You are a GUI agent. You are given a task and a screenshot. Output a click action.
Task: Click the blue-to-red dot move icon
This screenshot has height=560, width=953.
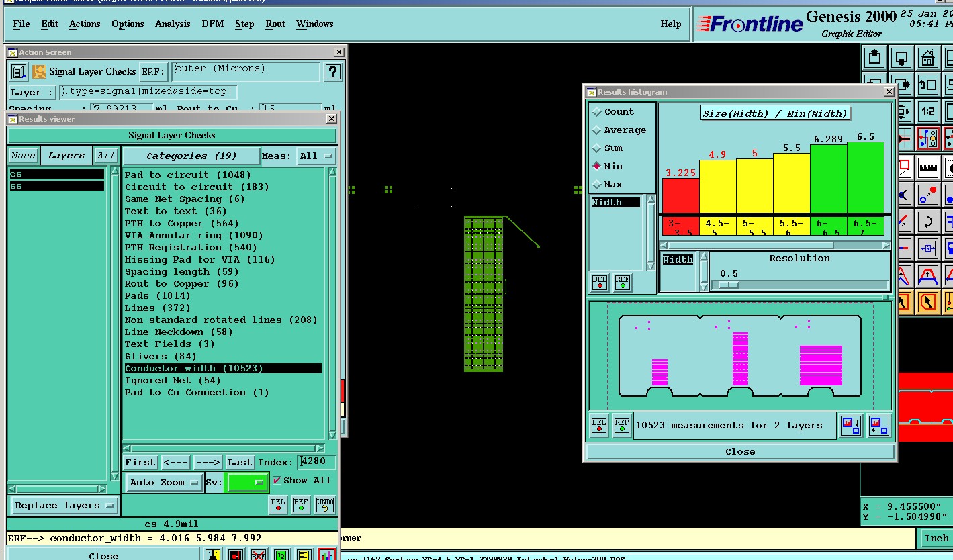(928, 195)
